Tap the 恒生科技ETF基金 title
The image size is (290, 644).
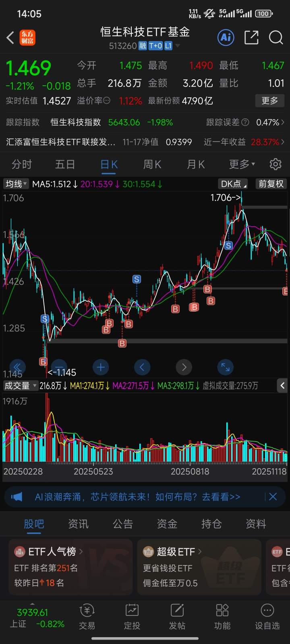145,32
